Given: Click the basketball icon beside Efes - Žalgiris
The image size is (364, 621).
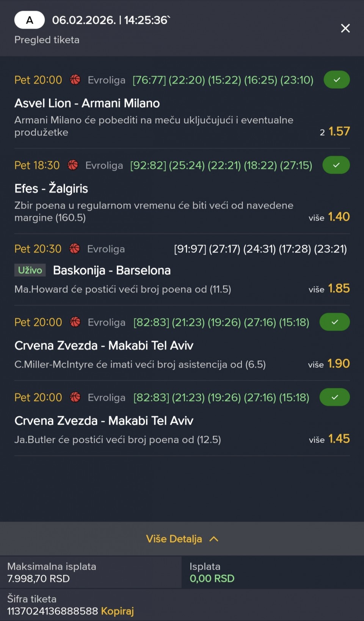Looking at the screenshot, I should [73, 165].
